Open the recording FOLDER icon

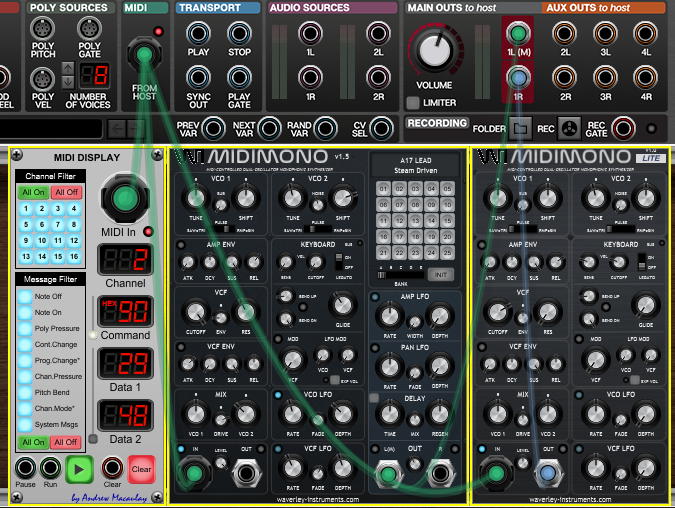click(x=520, y=128)
